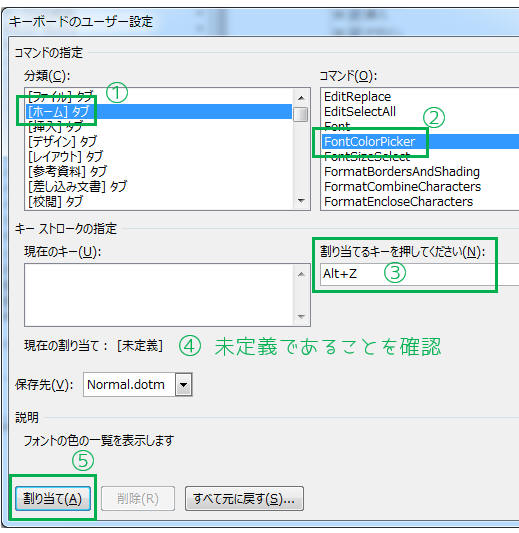The image size is (519, 533).
Task: Select the FormatCombineCharacters command
Action: [420, 186]
